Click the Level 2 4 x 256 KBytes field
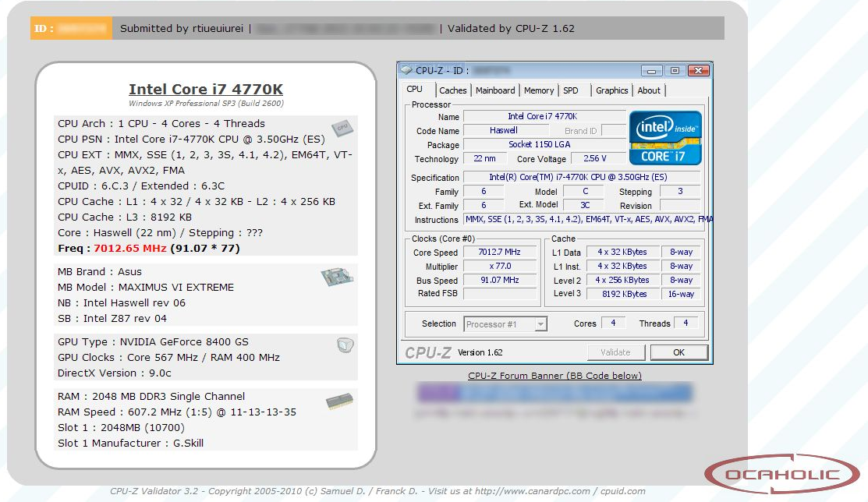 click(x=622, y=280)
